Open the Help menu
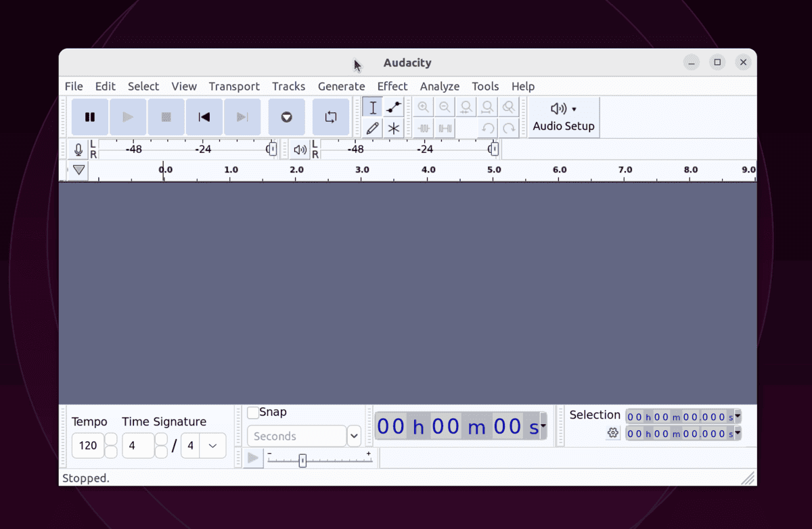 coord(523,87)
